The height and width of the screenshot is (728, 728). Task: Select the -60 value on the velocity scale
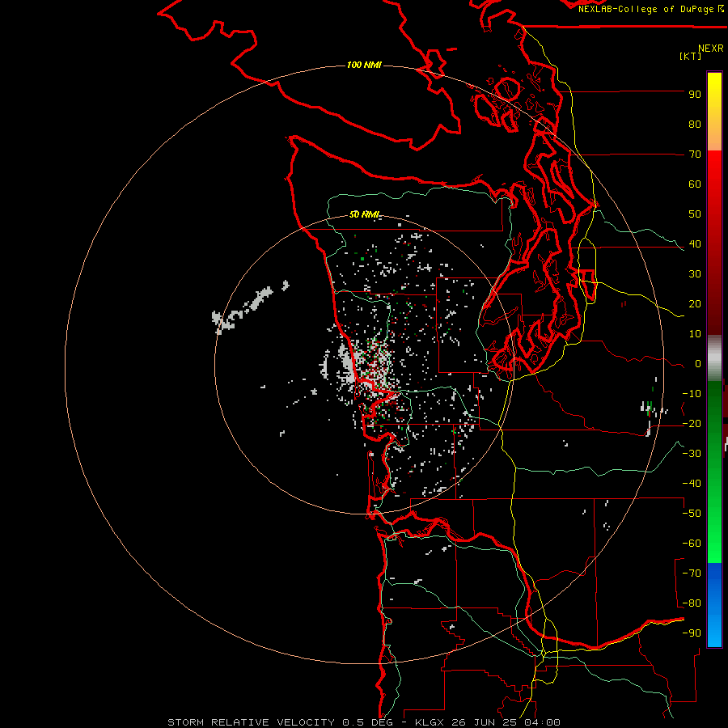tap(692, 544)
